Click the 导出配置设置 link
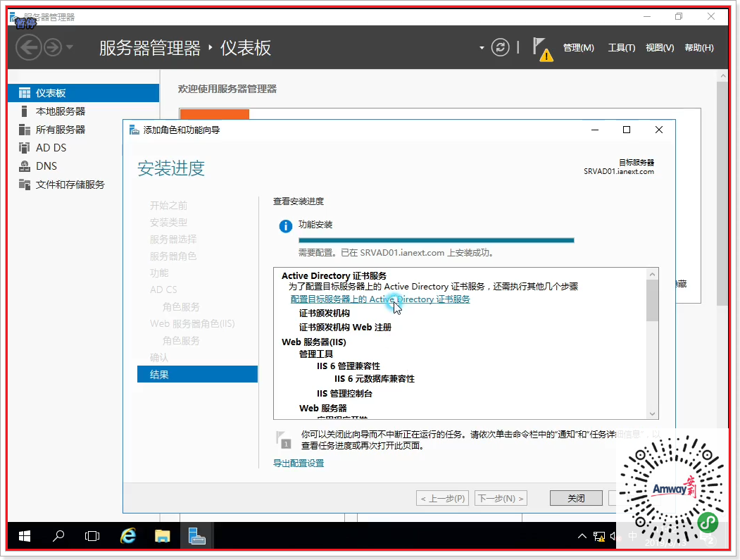Viewport: 740px width, 560px height. [x=299, y=463]
